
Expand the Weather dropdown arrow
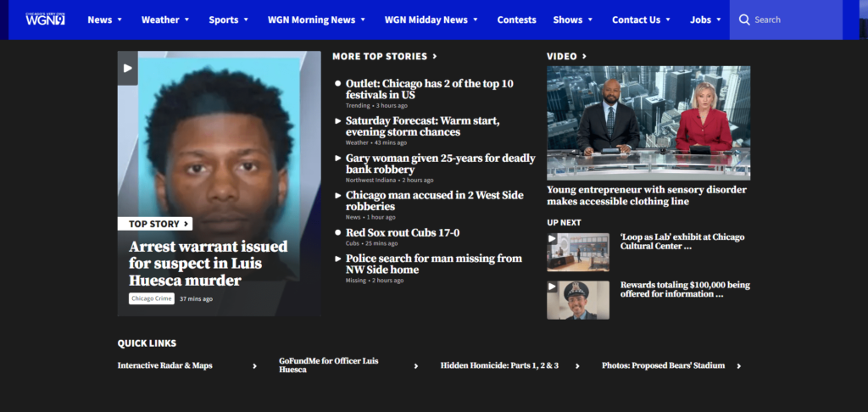(x=186, y=20)
